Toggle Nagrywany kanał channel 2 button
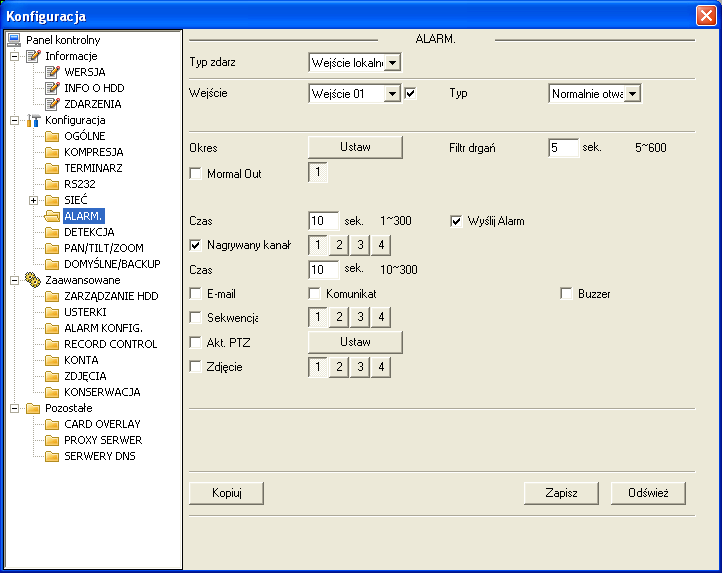The height and width of the screenshot is (573, 722). click(339, 245)
